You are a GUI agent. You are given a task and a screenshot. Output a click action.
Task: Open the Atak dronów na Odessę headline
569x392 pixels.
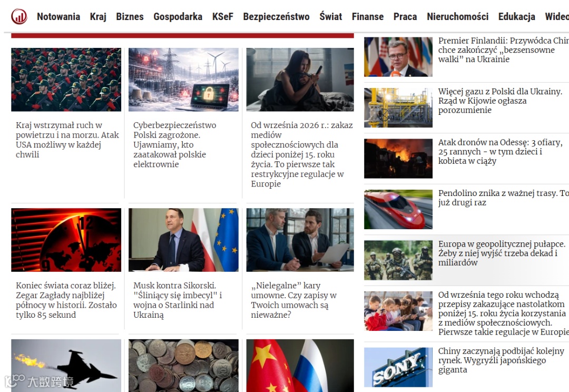(500, 152)
